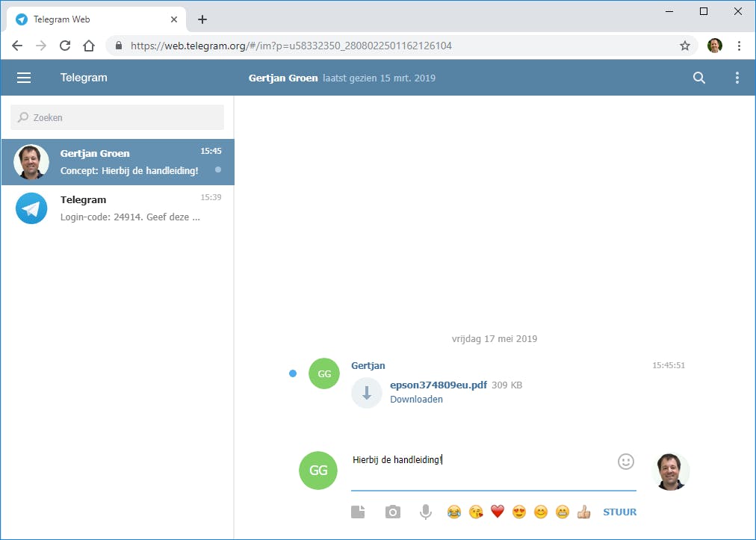
Task: Click the large GG avatar by composer
Action: (318, 471)
